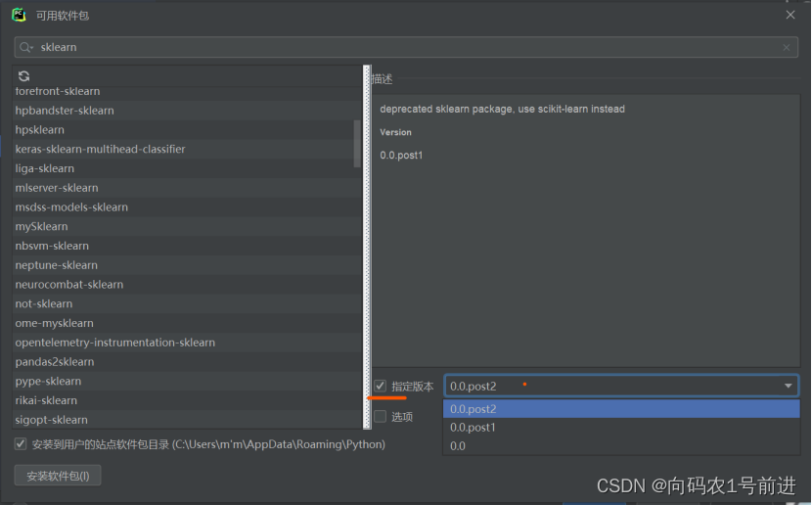Select nbsvm-sklearn package
This screenshot has height=505, width=812.
coord(187,246)
